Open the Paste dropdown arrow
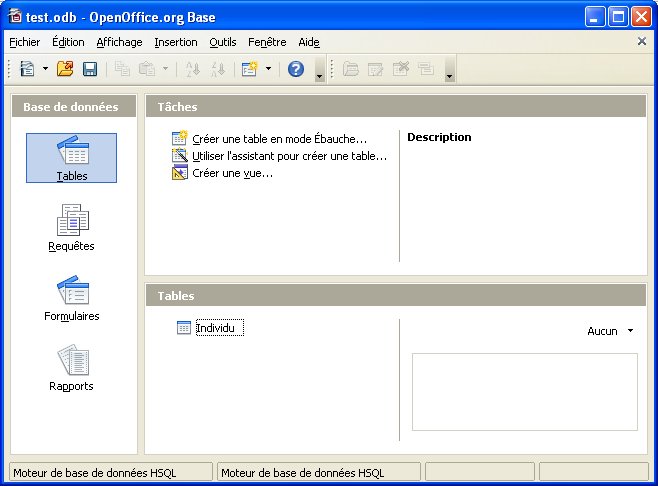This screenshot has height=486, width=658. (x=165, y=68)
